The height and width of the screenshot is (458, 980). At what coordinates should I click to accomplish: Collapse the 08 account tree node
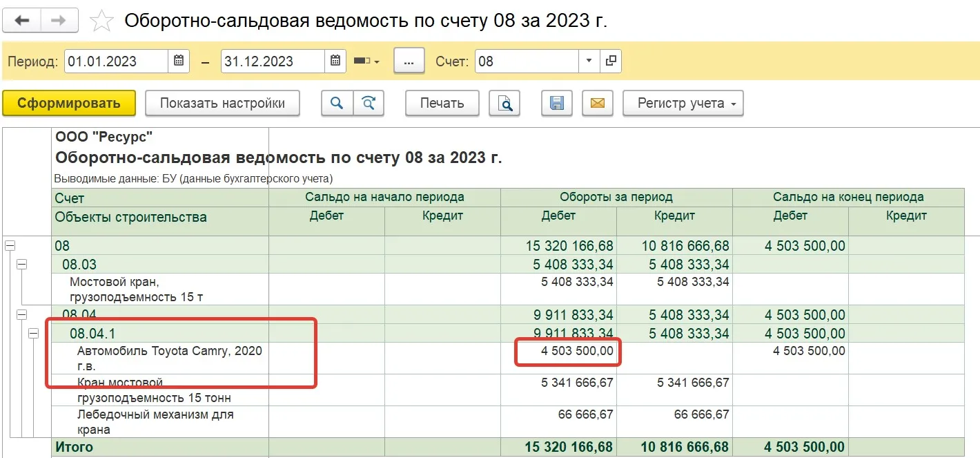point(10,245)
